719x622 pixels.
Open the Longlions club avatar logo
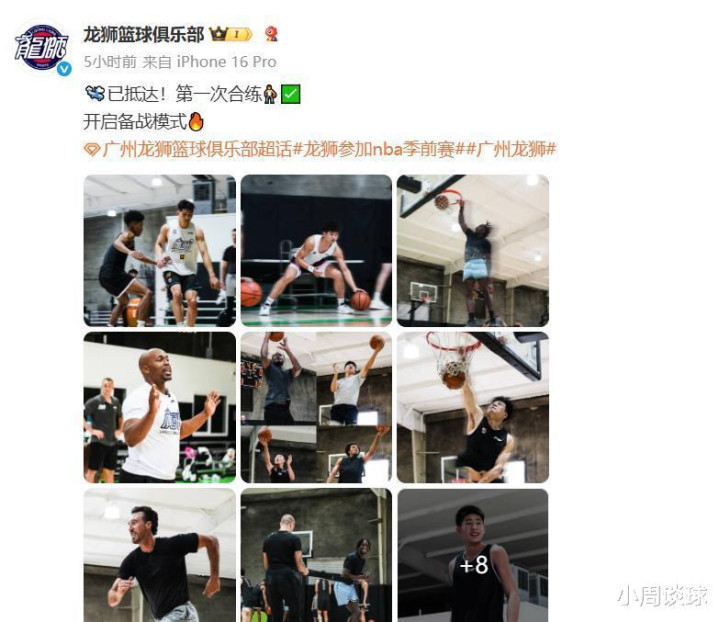[x=41, y=47]
